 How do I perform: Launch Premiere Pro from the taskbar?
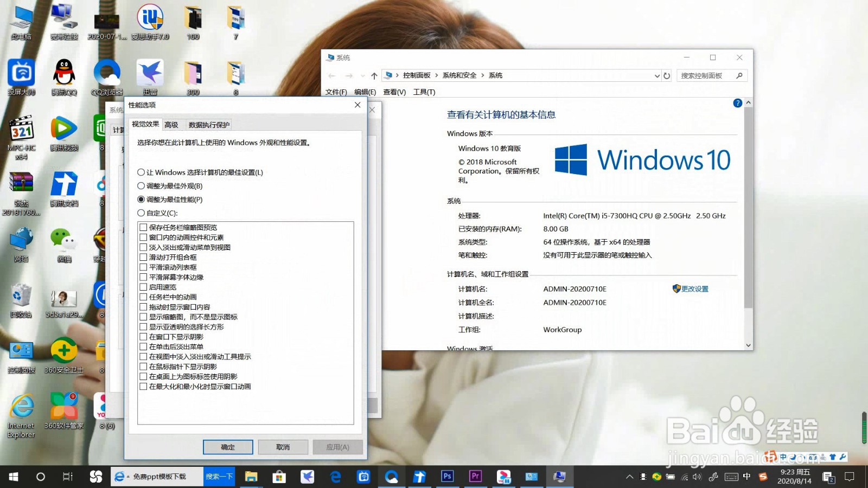click(x=475, y=477)
